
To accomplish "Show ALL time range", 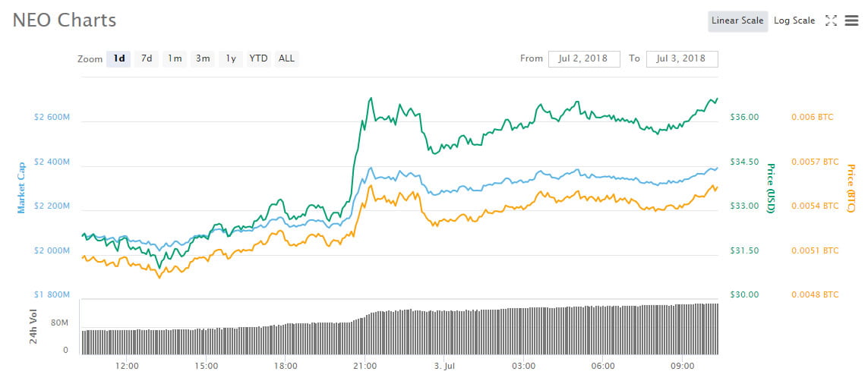I will point(287,58).
